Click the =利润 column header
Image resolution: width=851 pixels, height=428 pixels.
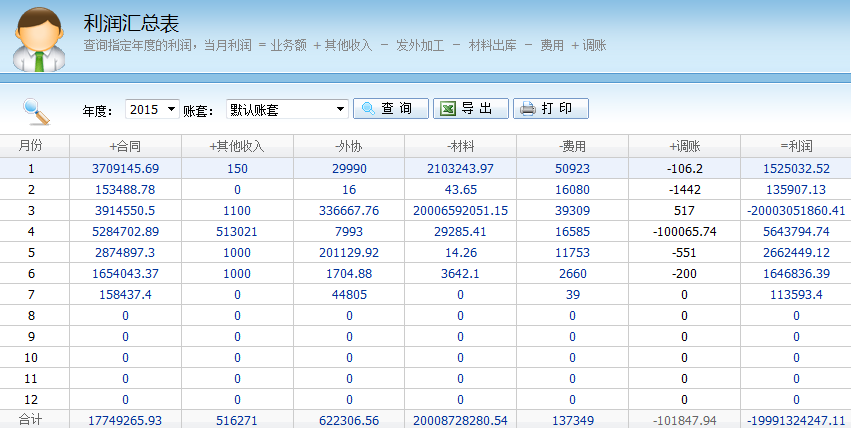pyautogui.click(x=796, y=146)
